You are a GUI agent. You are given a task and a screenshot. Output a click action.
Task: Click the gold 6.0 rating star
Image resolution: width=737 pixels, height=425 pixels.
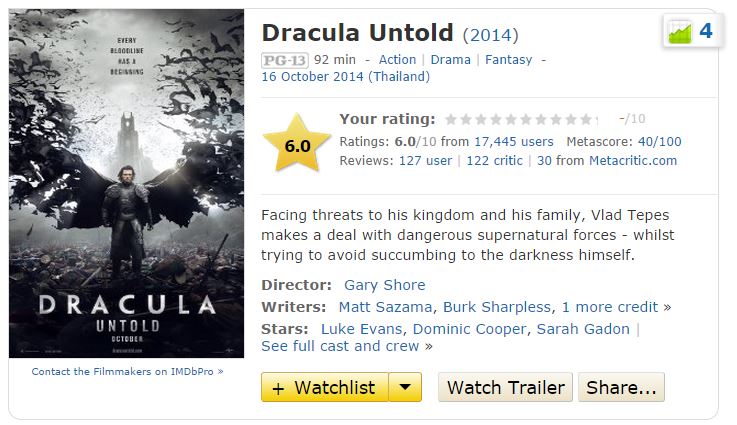[x=297, y=146]
